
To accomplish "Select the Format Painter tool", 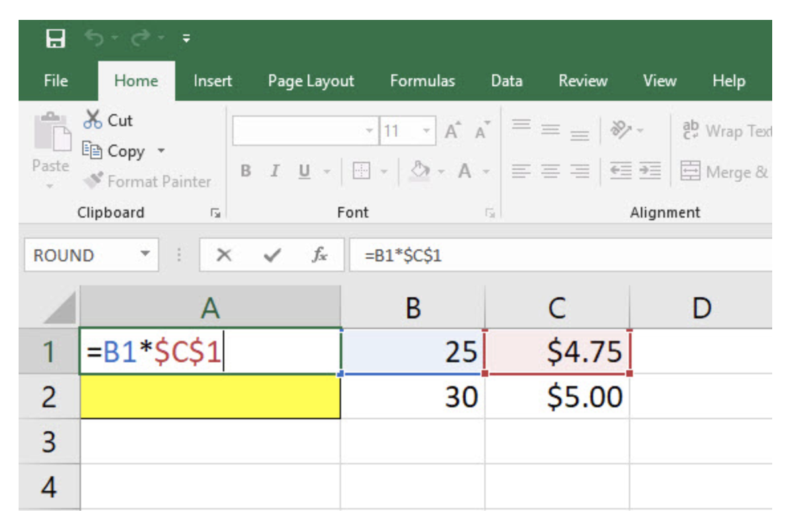I will pyautogui.click(x=147, y=181).
